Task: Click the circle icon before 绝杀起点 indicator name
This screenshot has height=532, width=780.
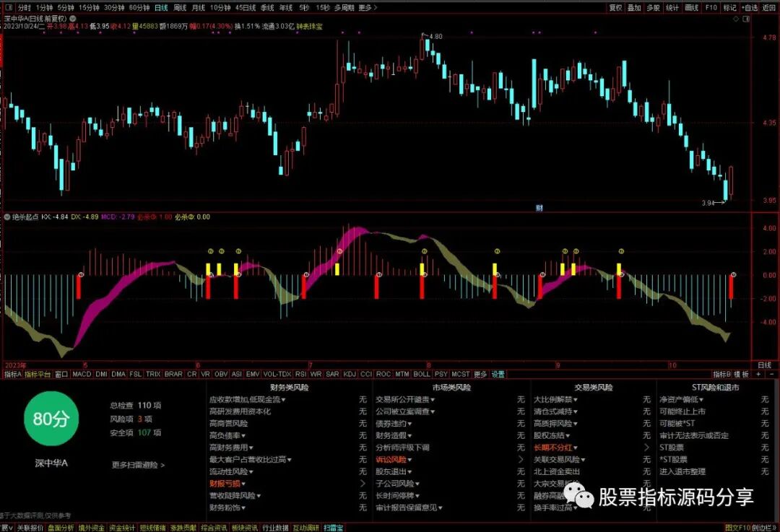Action: tap(7, 217)
